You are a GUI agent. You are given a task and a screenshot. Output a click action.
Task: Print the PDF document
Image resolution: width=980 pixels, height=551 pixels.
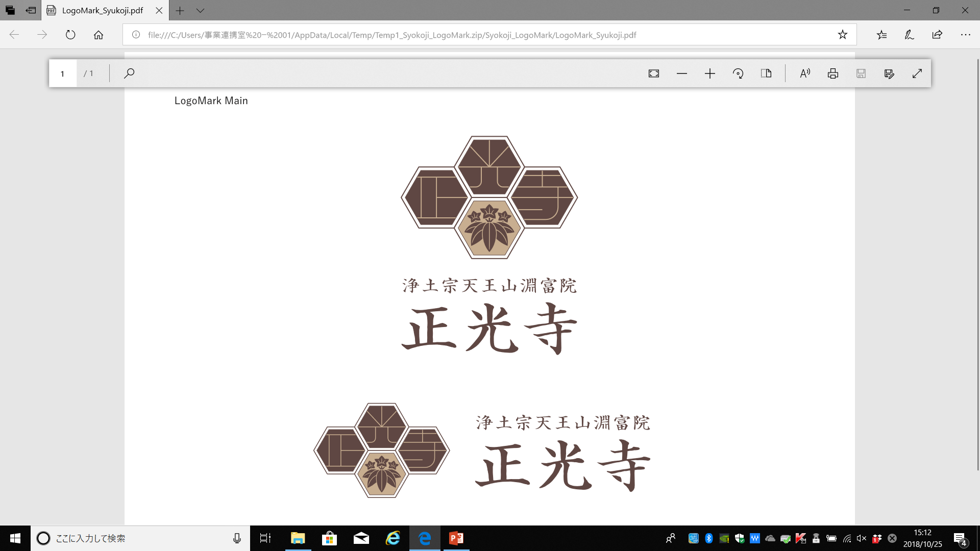point(833,73)
